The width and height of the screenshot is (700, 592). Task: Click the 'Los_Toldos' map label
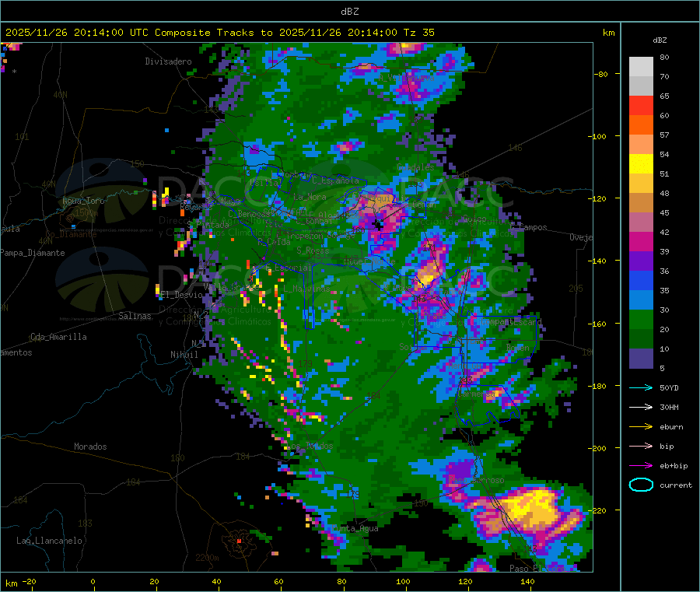tap(310, 447)
